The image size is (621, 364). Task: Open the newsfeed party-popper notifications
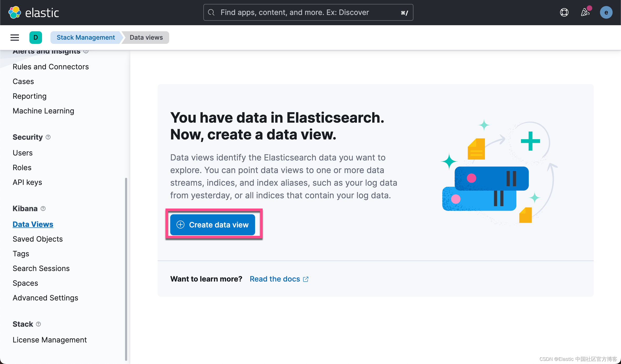click(585, 12)
